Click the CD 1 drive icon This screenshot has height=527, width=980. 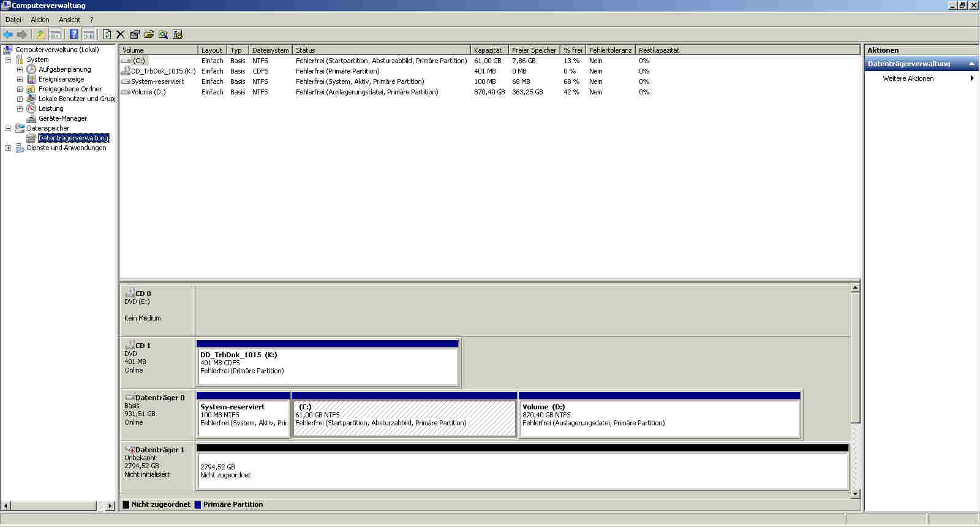pos(130,345)
